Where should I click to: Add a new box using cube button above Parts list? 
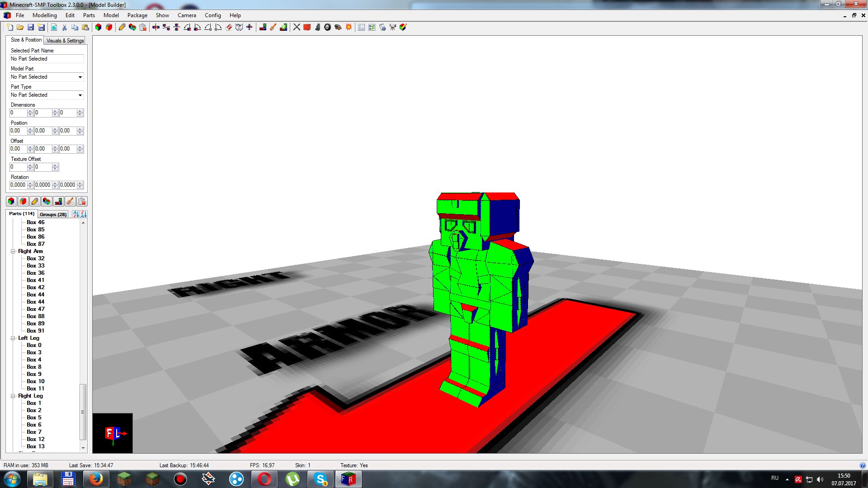(x=11, y=202)
